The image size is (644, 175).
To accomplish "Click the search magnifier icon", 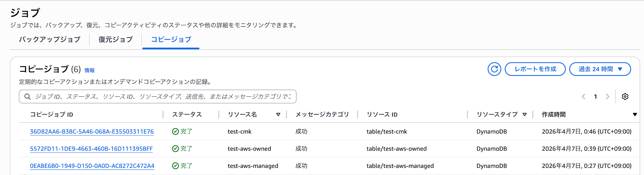I will 28,97.
